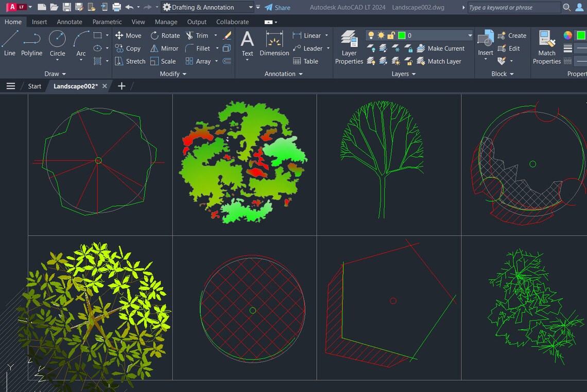Activate the Stretch tool
This screenshot has width=587, height=392.
(x=130, y=61)
